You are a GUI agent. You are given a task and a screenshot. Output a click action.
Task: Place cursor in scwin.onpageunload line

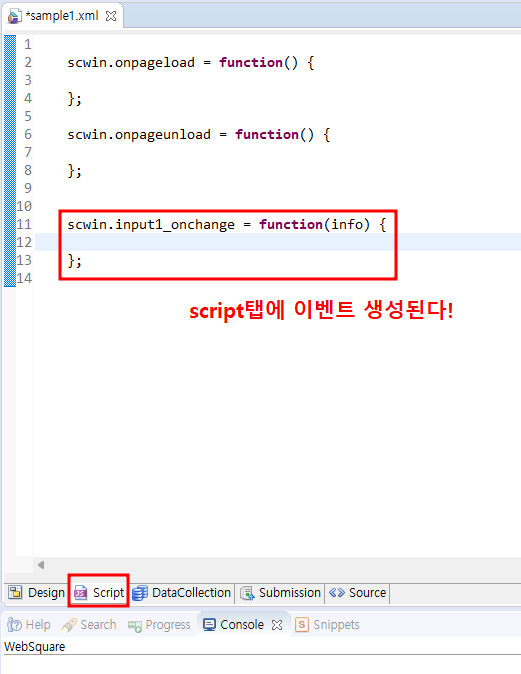(199, 135)
